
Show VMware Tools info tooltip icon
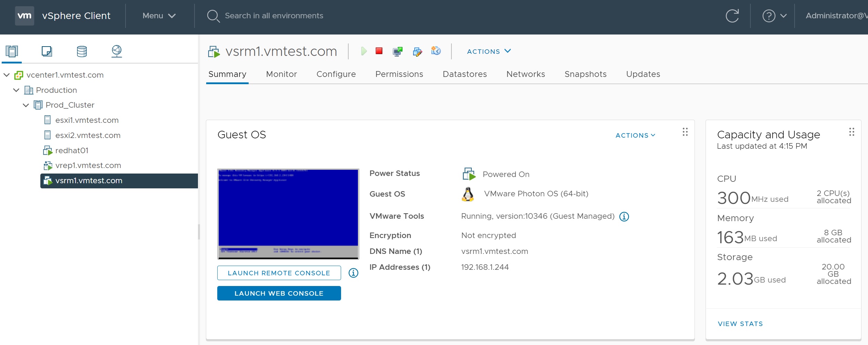tap(624, 217)
